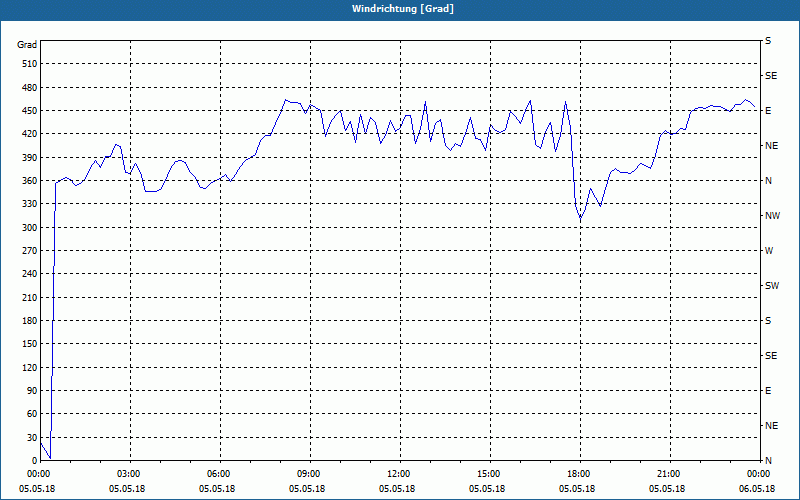The image size is (800, 500).
Task: Select the 12:00 time label
Action: [400, 474]
